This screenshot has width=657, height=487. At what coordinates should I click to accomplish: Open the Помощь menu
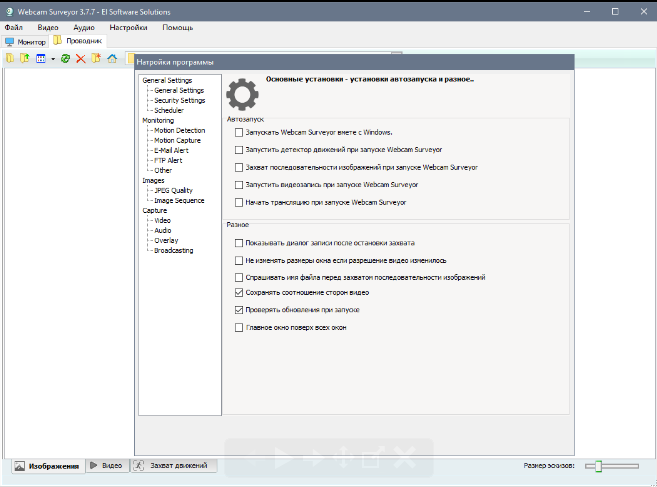coord(178,28)
